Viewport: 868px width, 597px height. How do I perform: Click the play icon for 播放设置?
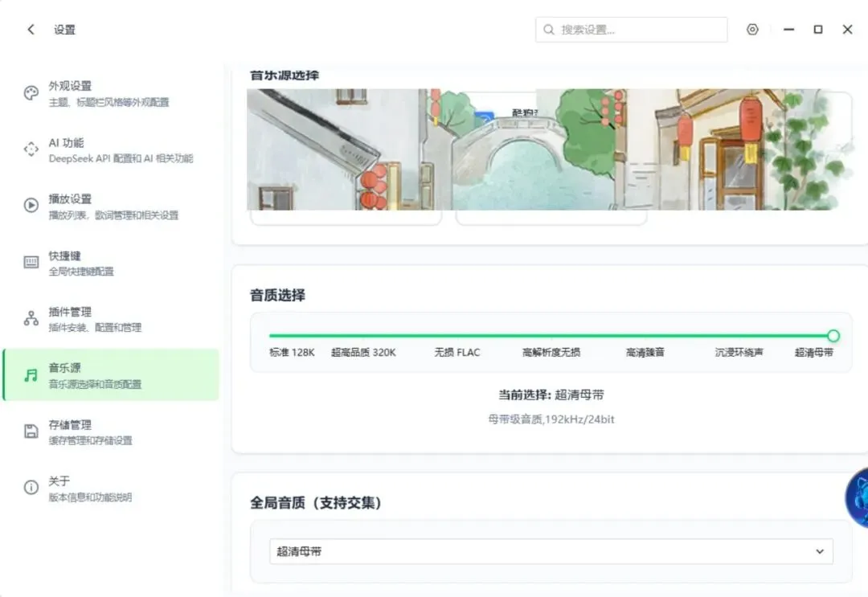click(x=31, y=205)
